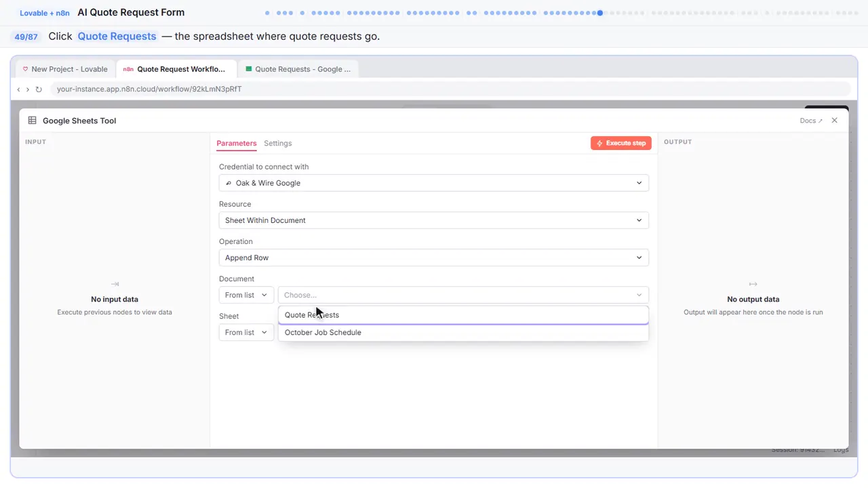Open the Document From list mode selector
Viewport: 868px width, 488px height.
click(x=246, y=295)
